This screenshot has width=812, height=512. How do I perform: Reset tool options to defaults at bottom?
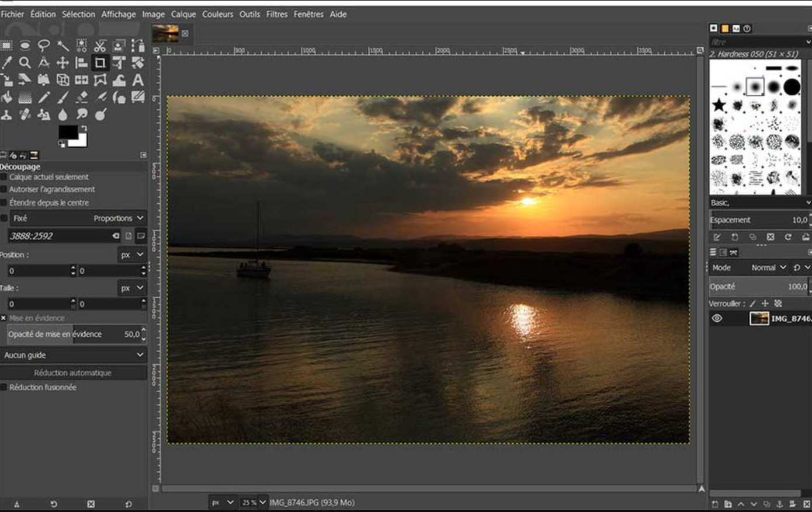point(129,504)
